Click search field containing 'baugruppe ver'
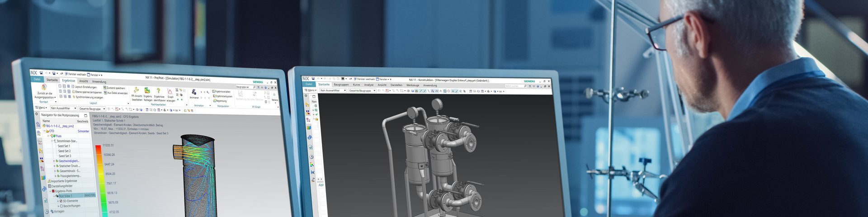 click(245, 87)
